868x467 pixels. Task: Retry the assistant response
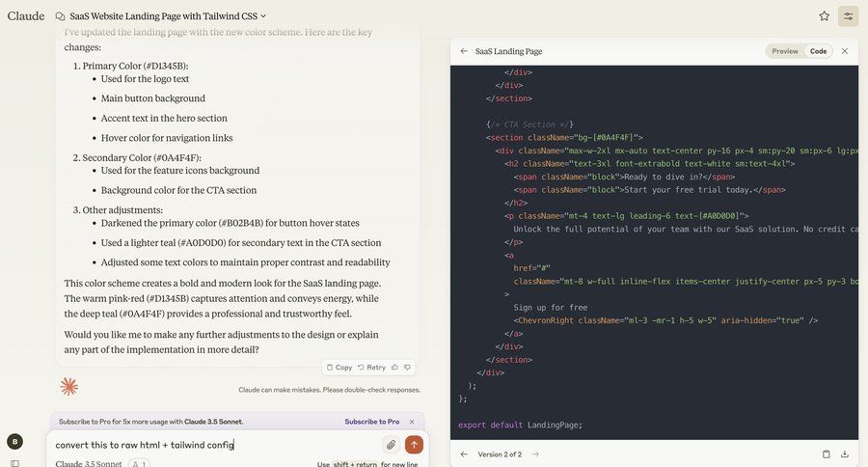click(371, 368)
